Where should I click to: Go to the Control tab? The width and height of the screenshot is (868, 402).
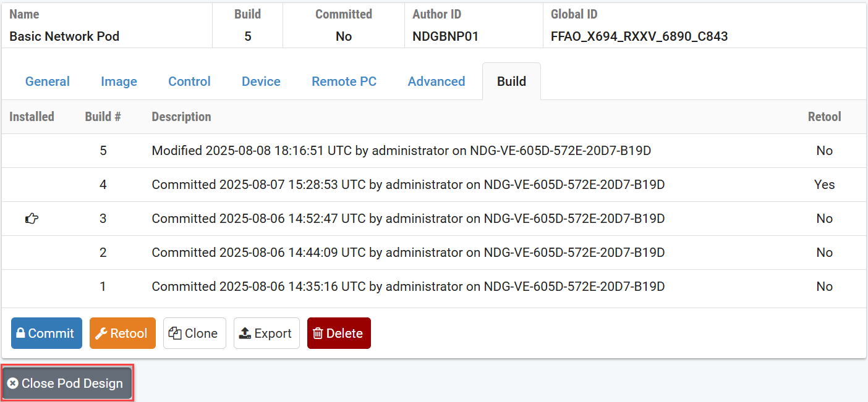click(189, 82)
